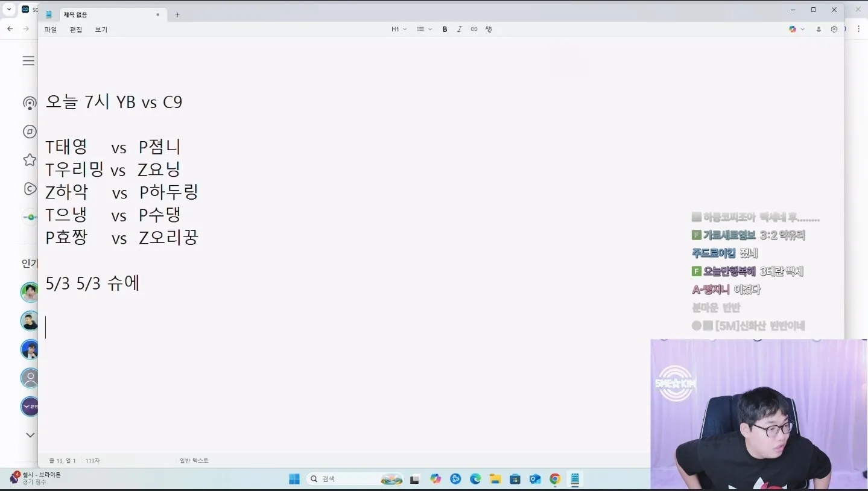Open the 첼시 - 브라이튼 score widget
868x491 pixels.
(36, 478)
